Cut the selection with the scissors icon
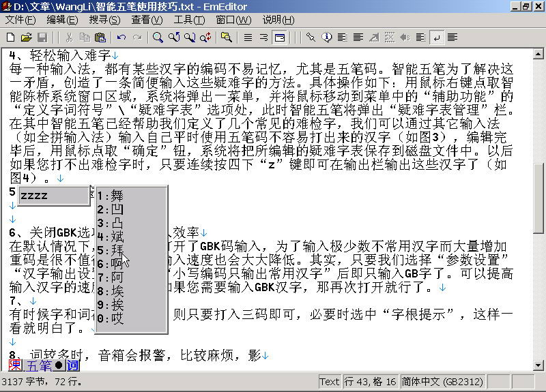The width and height of the screenshot is (546, 392). (x=70, y=37)
